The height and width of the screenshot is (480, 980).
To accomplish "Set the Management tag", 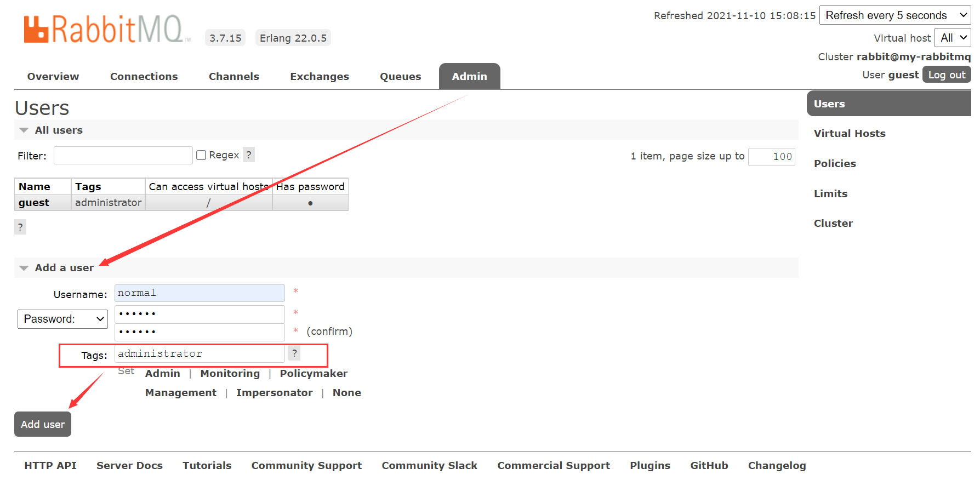I will tap(181, 392).
